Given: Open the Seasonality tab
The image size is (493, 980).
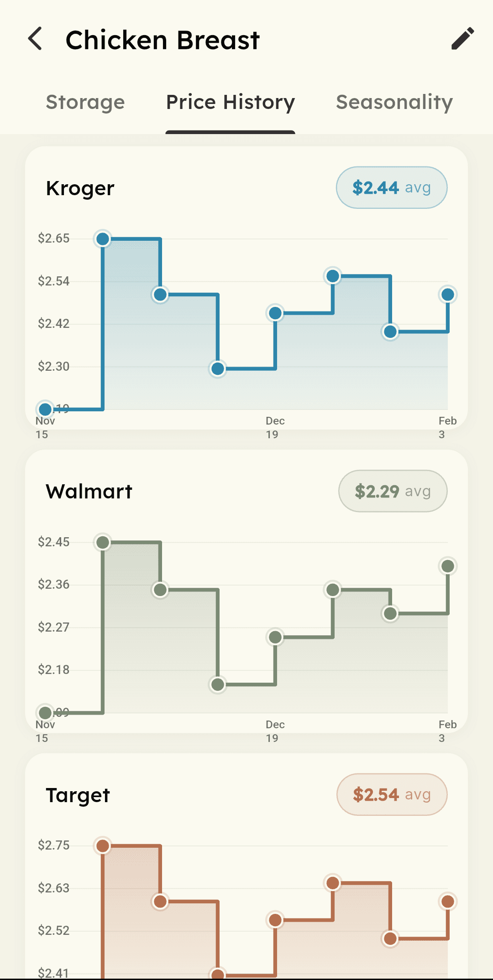Looking at the screenshot, I should [x=393, y=102].
